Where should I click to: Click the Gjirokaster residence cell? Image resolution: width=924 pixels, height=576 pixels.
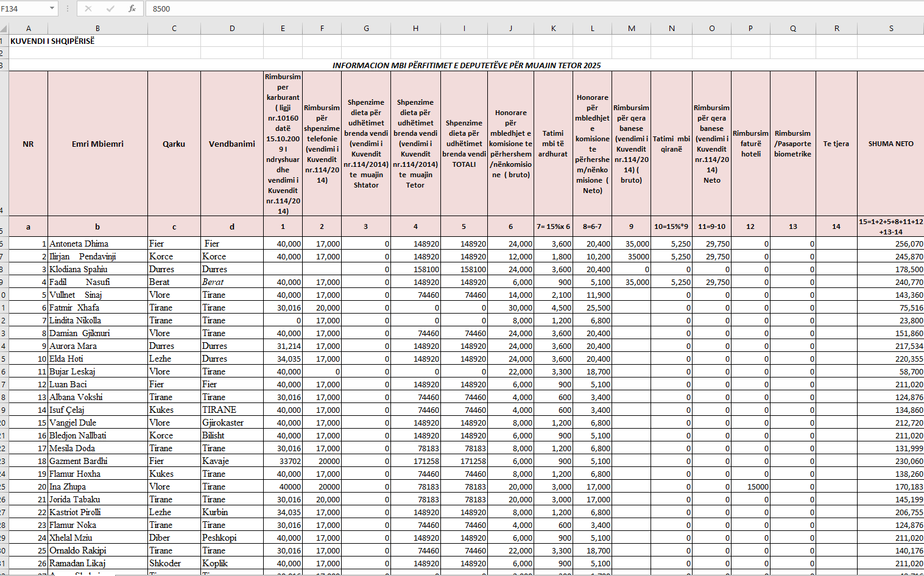[x=231, y=423]
